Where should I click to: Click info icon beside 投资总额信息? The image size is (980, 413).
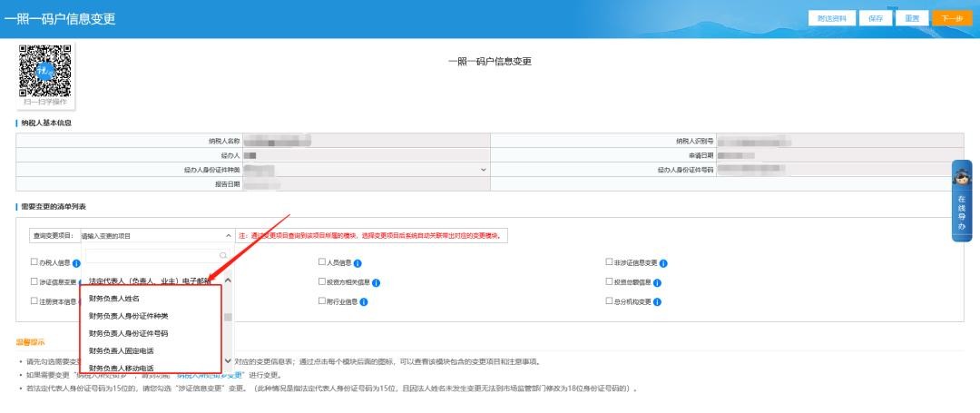655,282
